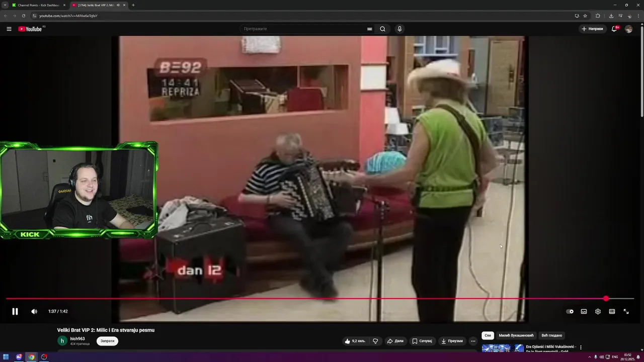644x362 pixels.
Task: Dislike the video with thumbs down
Action: click(375, 341)
